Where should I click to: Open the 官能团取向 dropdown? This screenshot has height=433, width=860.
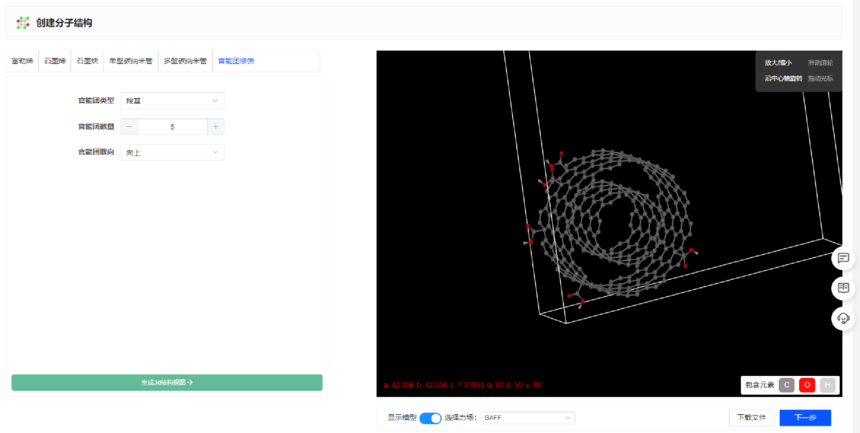[172, 153]
